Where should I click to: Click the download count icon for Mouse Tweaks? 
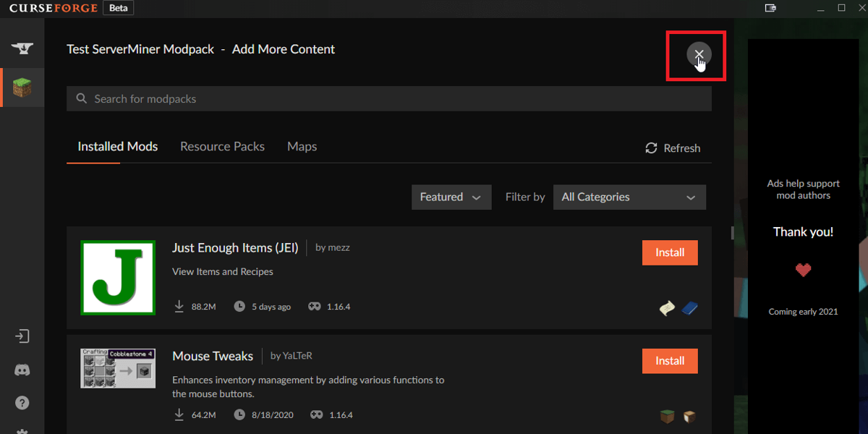pos(179,414)
